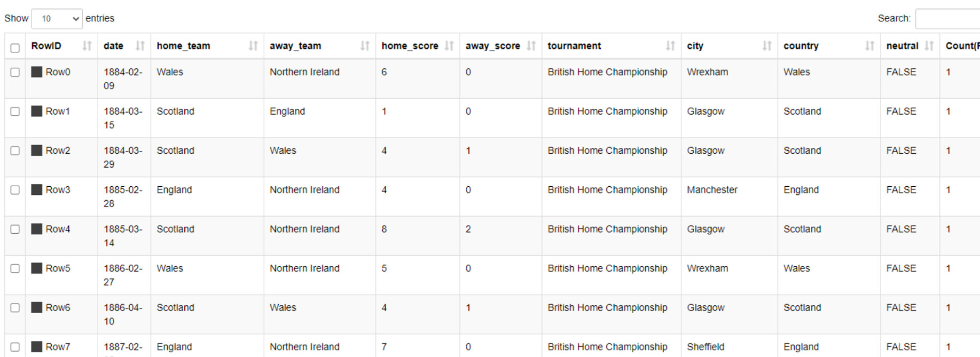Sort by country using its arrow icon
This screenshot has height=357, width=980.
869,46
